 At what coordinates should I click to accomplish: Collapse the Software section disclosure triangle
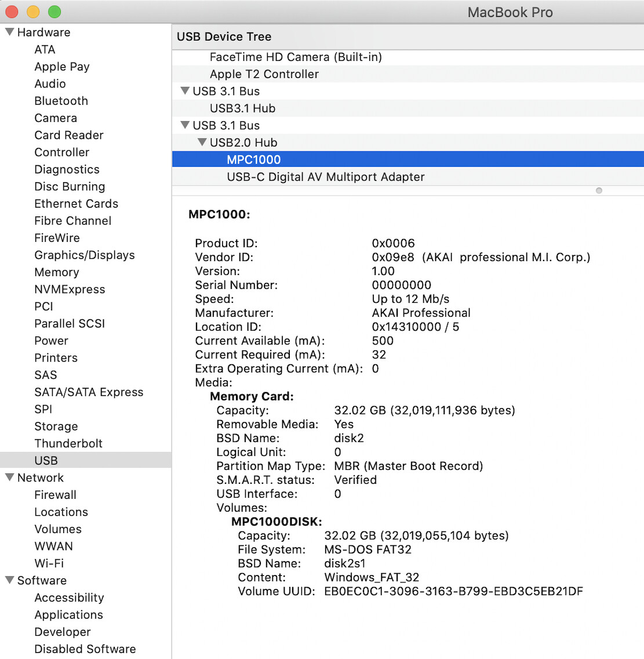(x=9, y=580)
